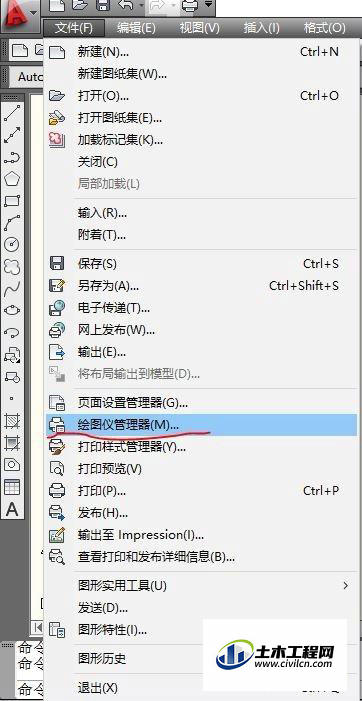
Task: Select the Region tool
Action: 12,465
